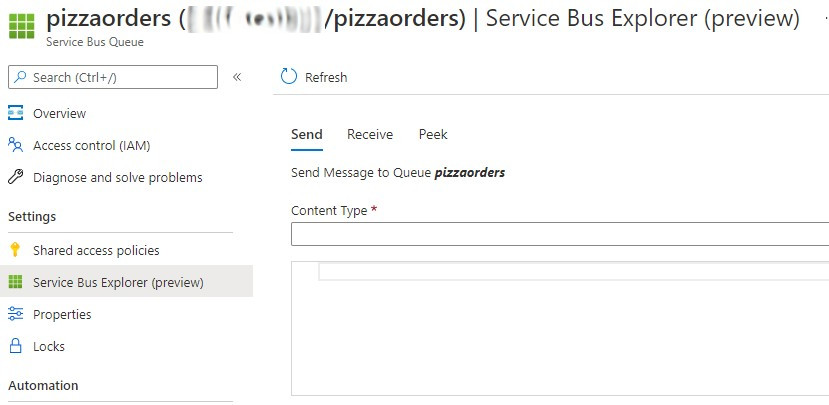Click the Shared access policies key icon
Viewport: 829px width, 405px height.
tap(16, 250)
